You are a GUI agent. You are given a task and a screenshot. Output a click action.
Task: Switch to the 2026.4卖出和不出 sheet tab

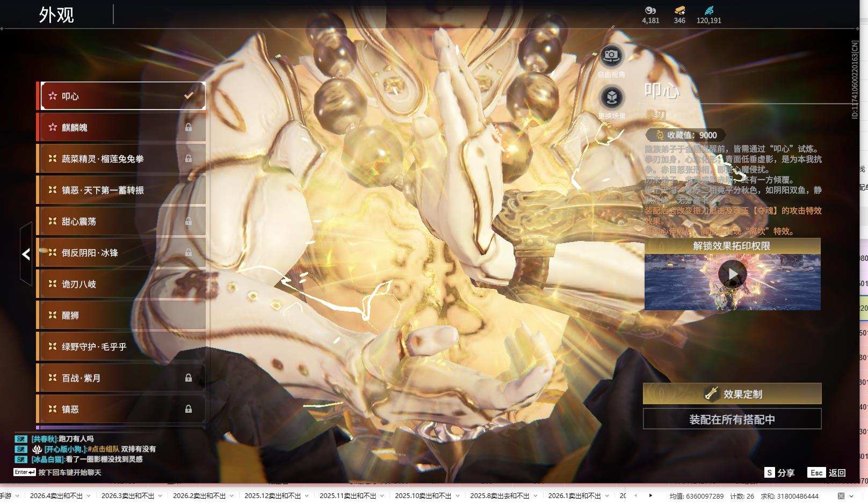56,496
